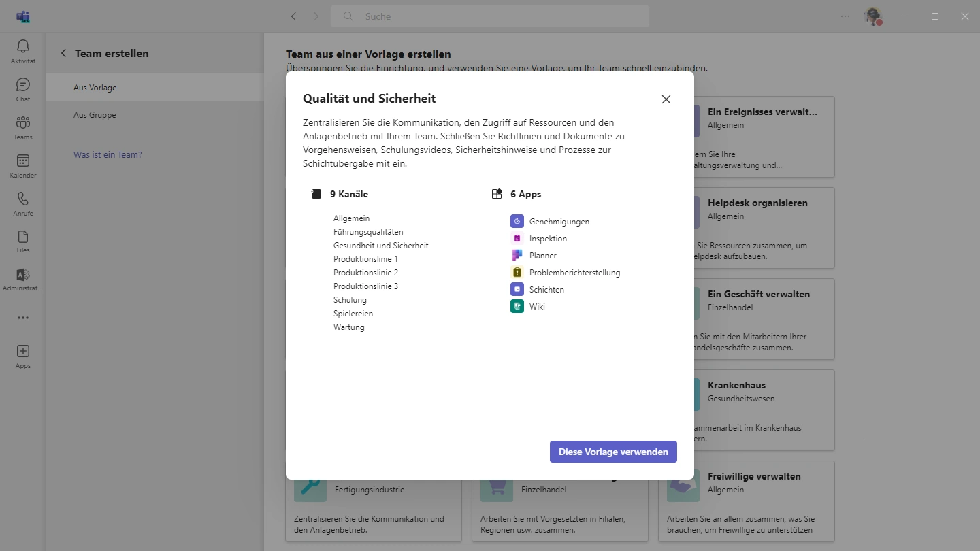Click Diese Vorlage verwenden button

613,452
